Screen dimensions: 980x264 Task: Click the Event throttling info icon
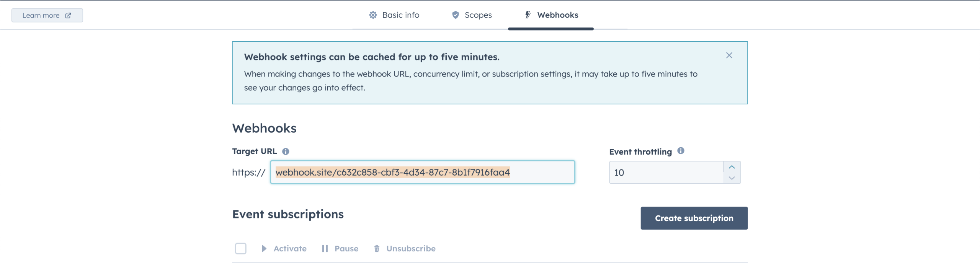(681, 151)
